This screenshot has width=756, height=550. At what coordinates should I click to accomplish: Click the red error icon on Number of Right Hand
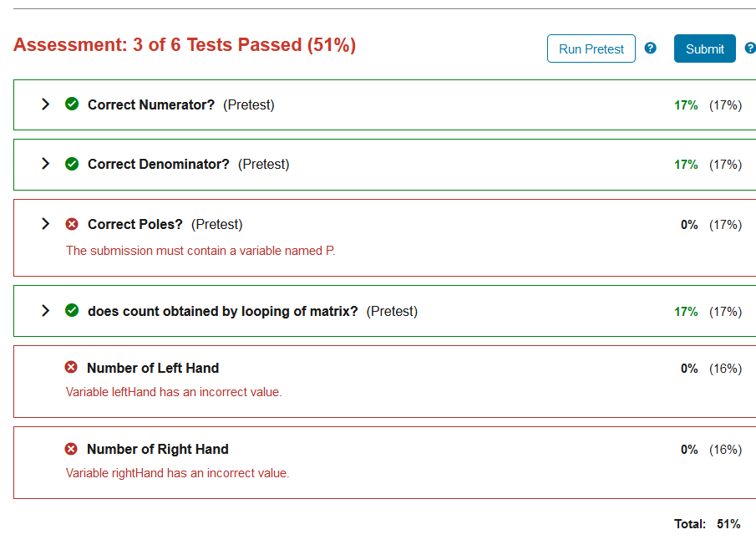coord(72,448)
